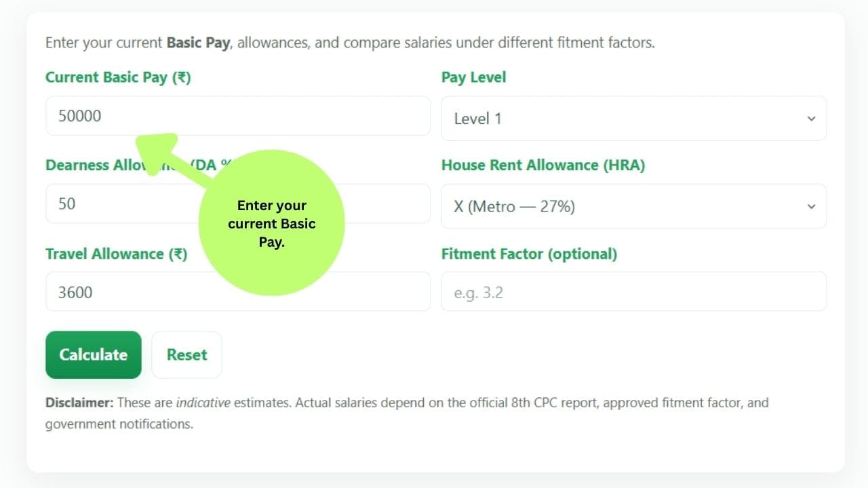Click the bold Basic Pay words in instructions
Image resolution: width=868 pixels, height=488 pixels.
pos(198,43)
